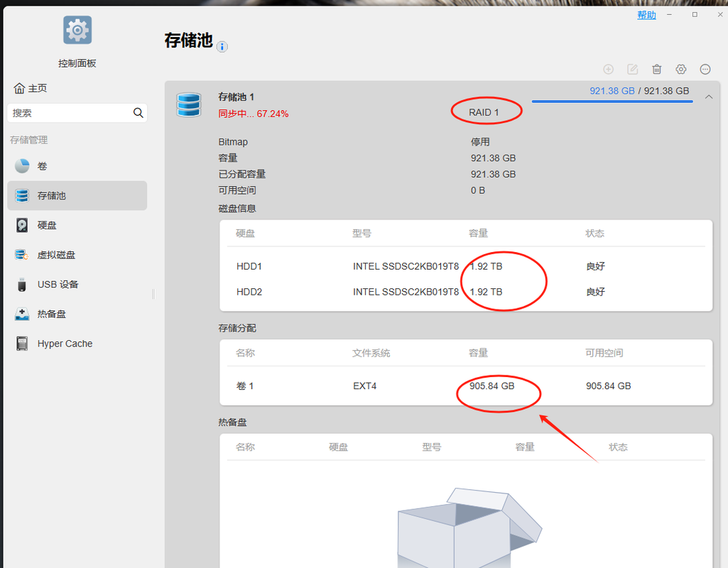This screenshot has width=728, height=568.
Task: Click the search magnifier icon
Action: (x=138, y=113)
